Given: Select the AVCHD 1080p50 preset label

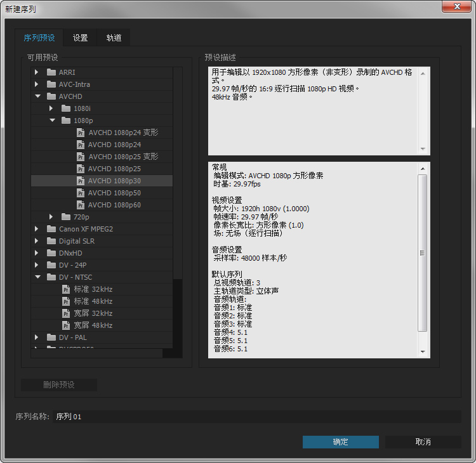Looking at the screenshot, I should tap(114, 193).
